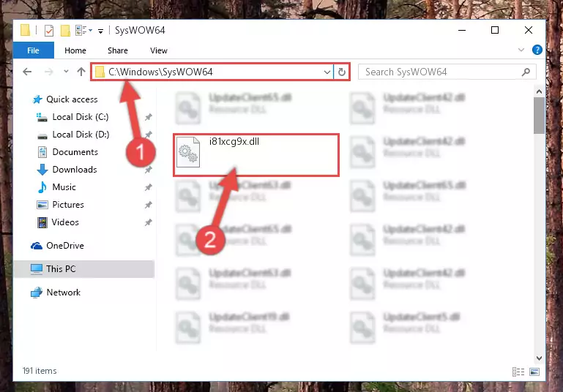Screen dimensions: 563x392
Task: Expand the ribbon using the chevron
Action: (x=521, y=50)
